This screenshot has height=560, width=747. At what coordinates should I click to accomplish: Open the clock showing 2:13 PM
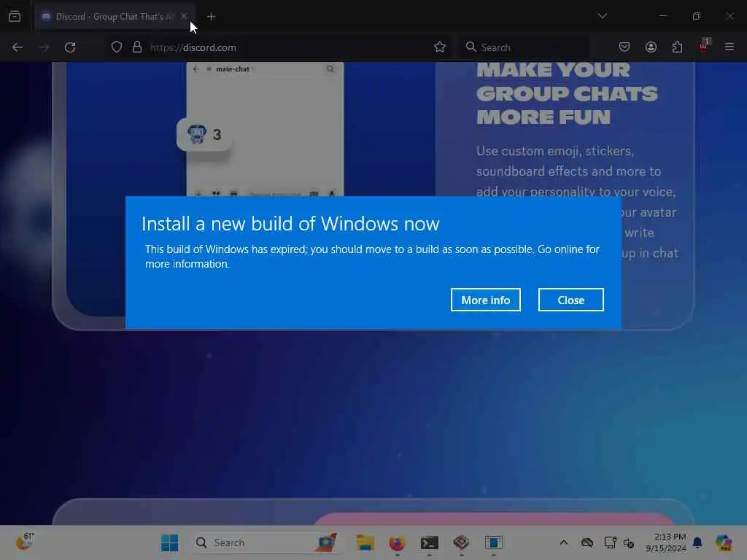[665, 542]
